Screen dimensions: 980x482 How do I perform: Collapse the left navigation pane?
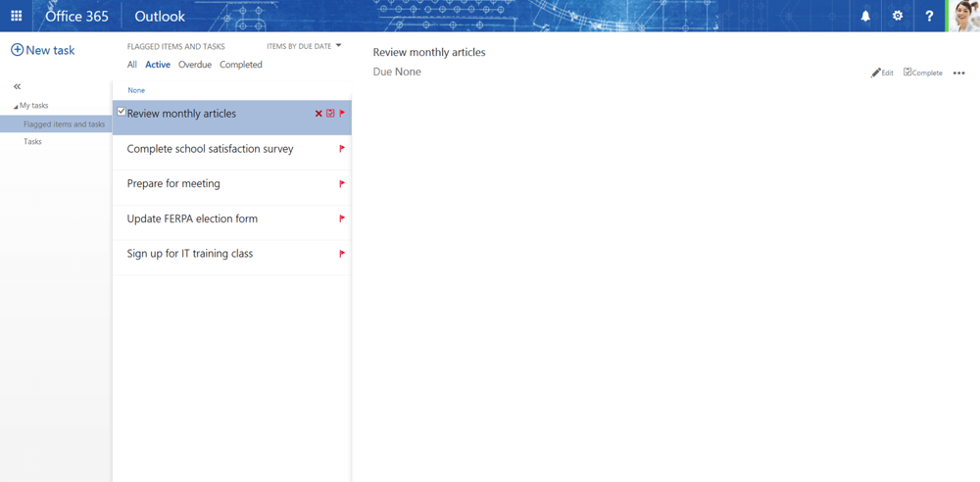pyautogui.click(x=17, y=87)
